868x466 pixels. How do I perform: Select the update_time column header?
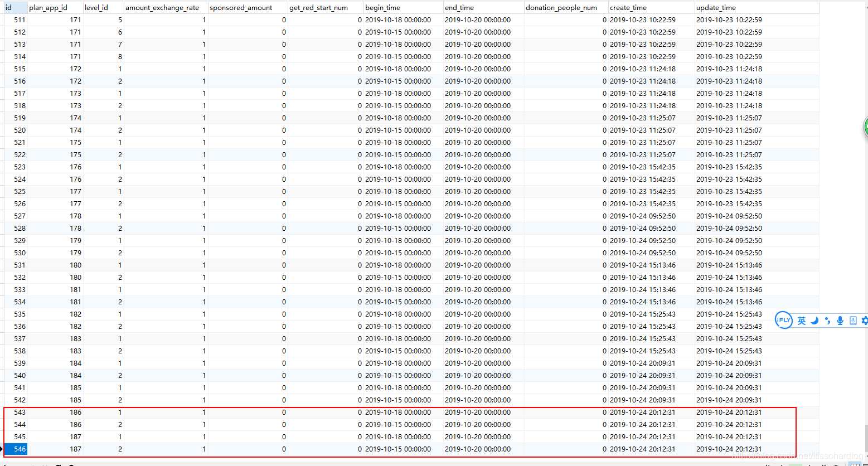click(757, 8)
